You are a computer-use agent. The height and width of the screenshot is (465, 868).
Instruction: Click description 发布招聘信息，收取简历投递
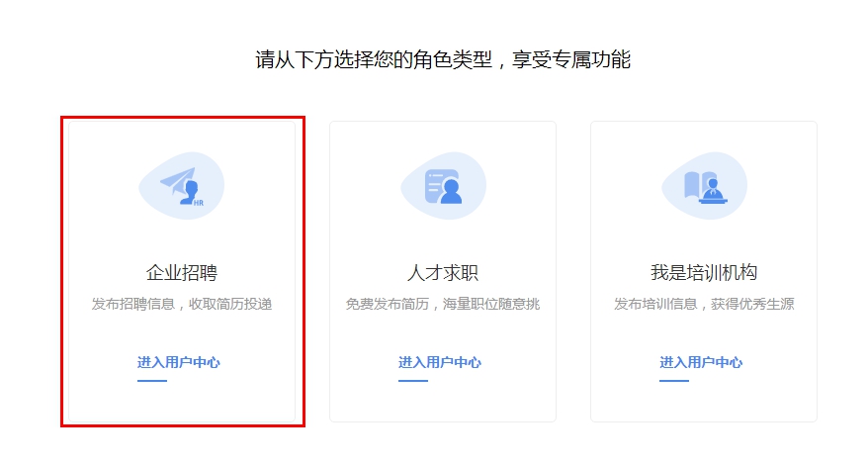(182, 304)
